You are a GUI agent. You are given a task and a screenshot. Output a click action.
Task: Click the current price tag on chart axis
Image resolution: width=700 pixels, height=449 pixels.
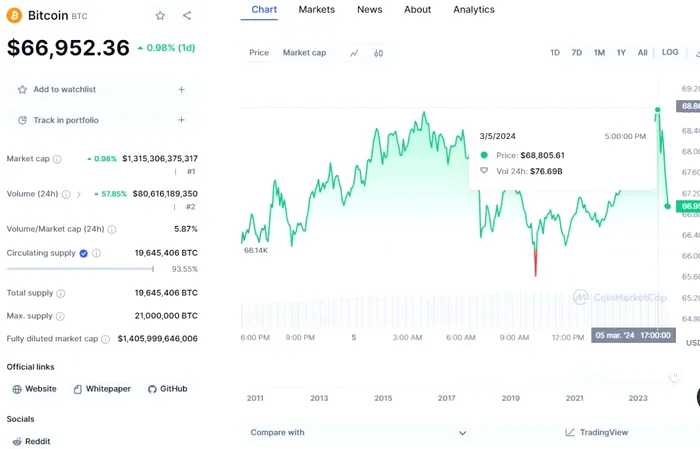tap(688, 206)
